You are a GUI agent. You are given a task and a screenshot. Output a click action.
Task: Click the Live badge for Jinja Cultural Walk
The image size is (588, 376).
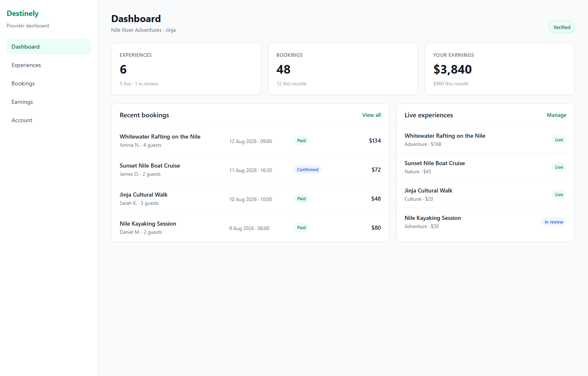pos(559,195)
